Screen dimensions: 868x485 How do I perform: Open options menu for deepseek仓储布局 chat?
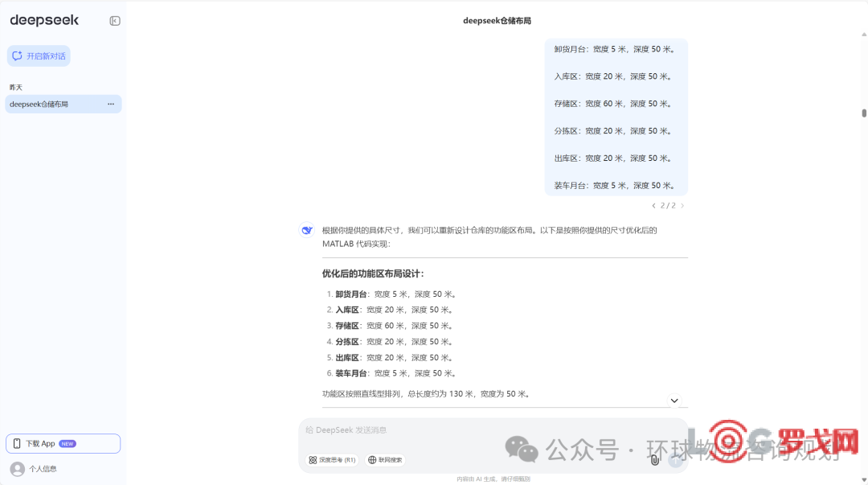click(111, 105)
